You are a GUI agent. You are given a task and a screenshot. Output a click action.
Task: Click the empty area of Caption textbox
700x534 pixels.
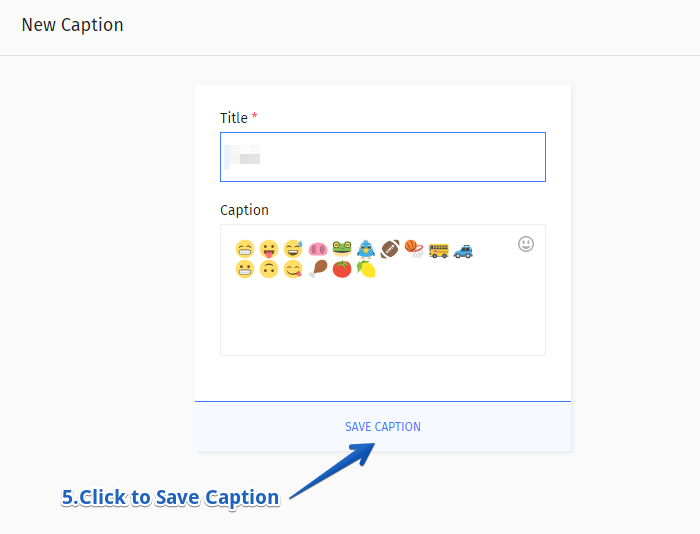(x=383, y=319)
